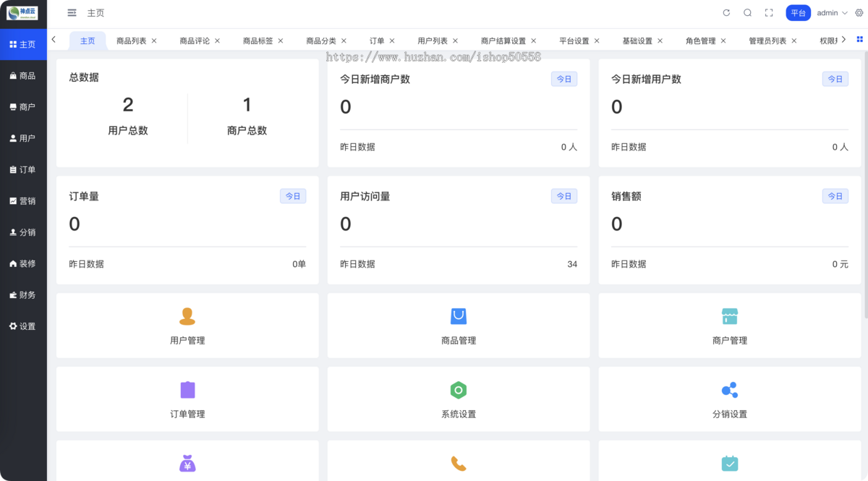Screen dimensions: 868x481
Task: Go to 商户 in sidebar
Action: click(23, 107)
